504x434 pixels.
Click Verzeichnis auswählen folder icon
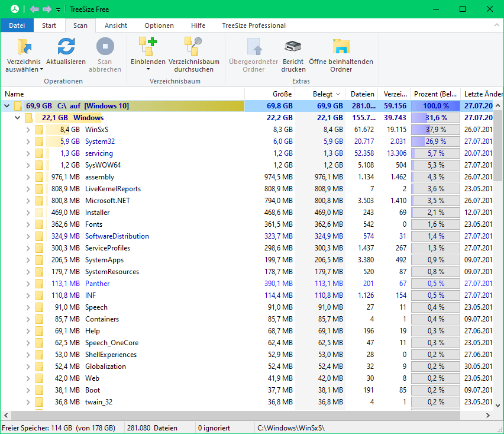coord(24,47)
